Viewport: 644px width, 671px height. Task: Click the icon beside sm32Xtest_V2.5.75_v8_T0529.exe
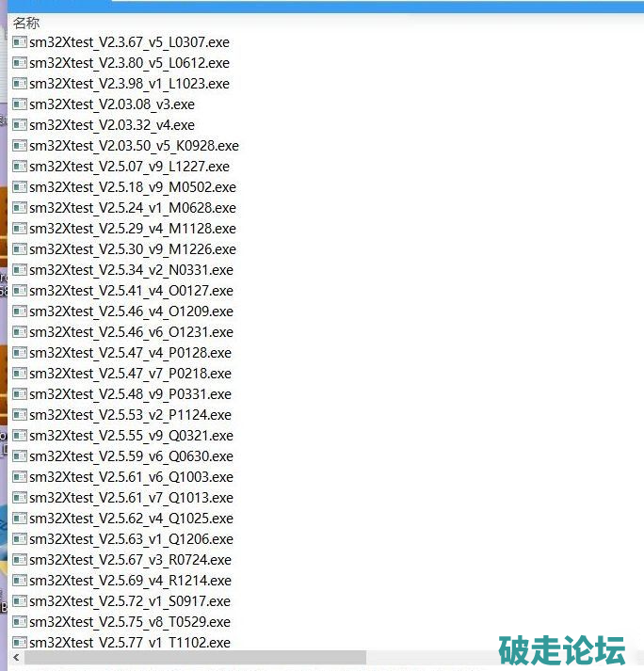[19, 622]
